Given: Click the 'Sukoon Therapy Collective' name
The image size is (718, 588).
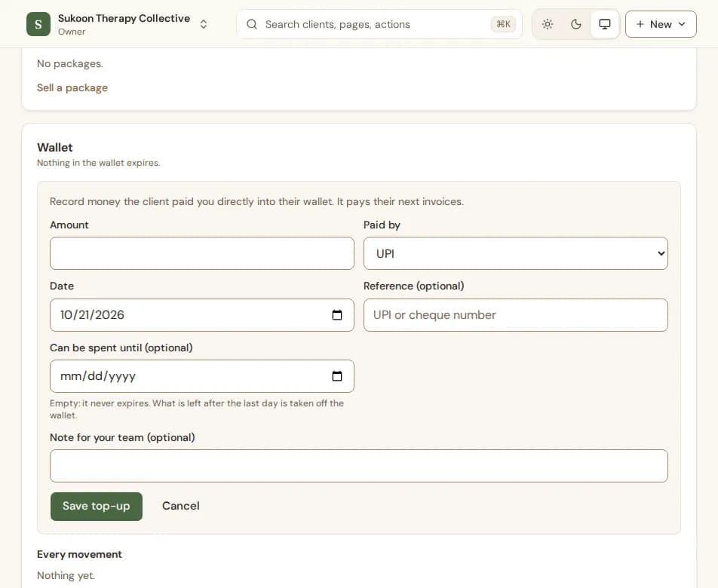Looking at the screenshot, I should (x=124, y=18).
